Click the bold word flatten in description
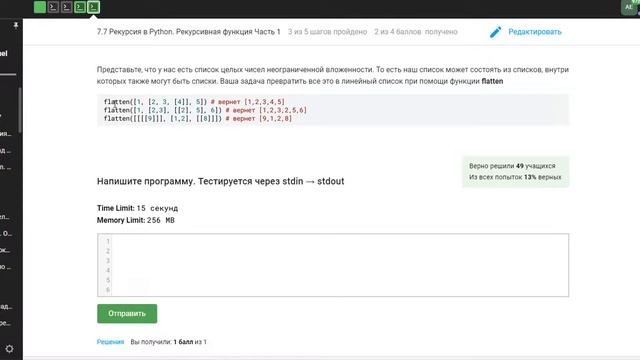 point(492,81)
